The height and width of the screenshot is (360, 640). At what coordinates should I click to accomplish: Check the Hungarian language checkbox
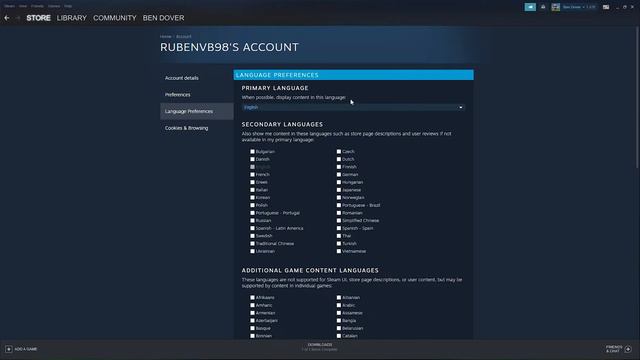point(339,182)
